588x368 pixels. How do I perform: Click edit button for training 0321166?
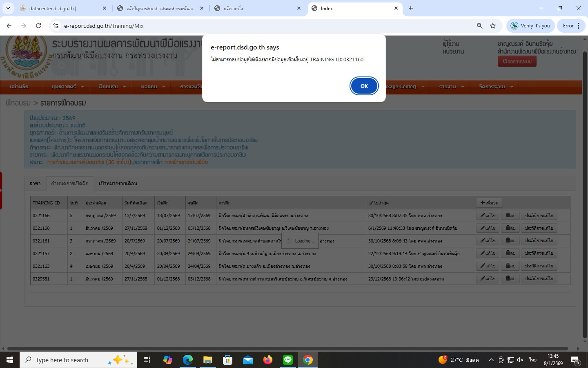[x=488, y=215]
